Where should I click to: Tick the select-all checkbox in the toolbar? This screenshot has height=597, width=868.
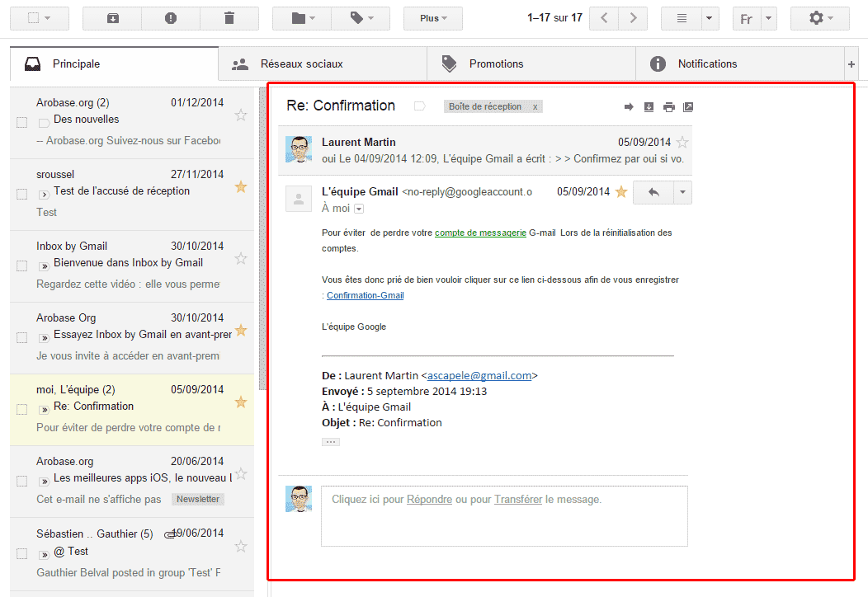tap(33, 17)
